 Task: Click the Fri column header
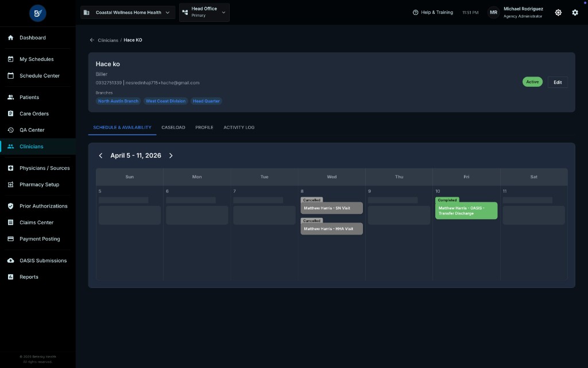[466, 177]
